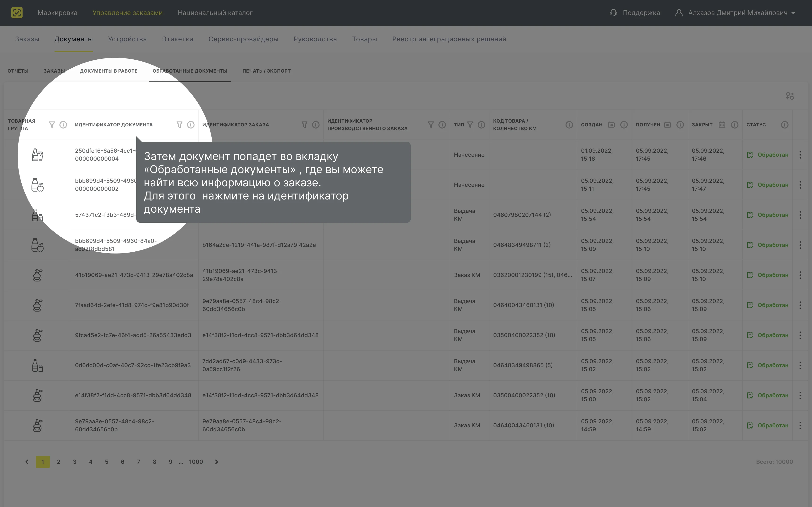
Task: Click the application logo icon
Action: click(17, 13)
